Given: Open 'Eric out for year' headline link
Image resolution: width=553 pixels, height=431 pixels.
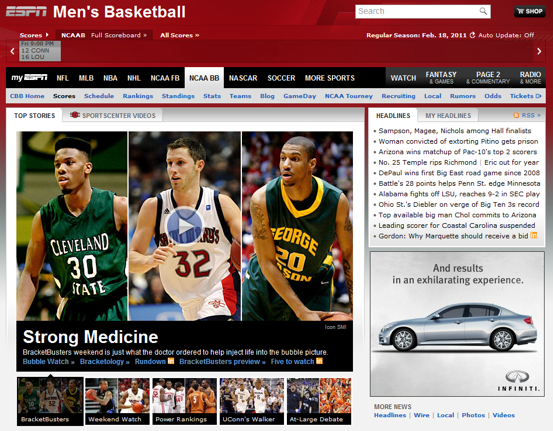Looking at the screenshot, I should (x=511, y=162).
